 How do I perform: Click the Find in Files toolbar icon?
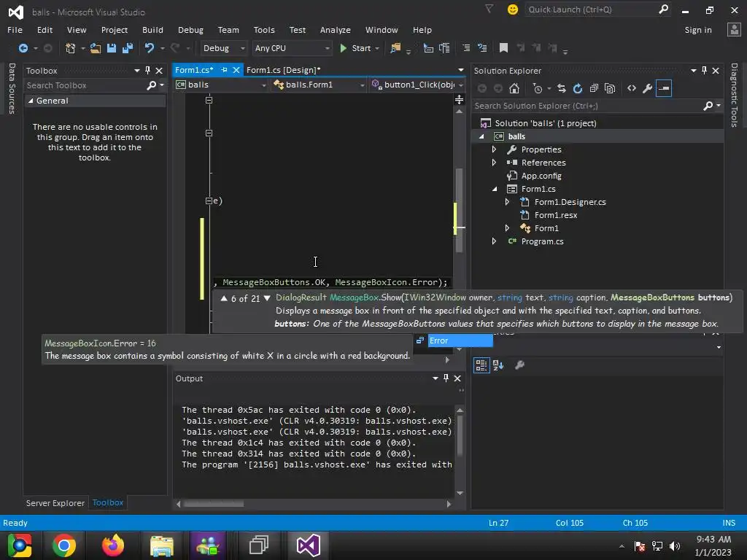click(395, 48)
